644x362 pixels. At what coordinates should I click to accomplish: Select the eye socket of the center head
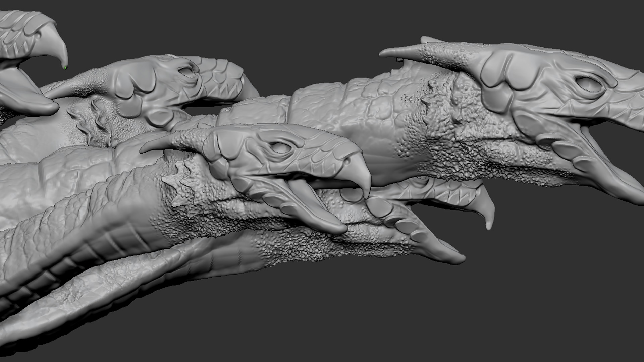point(279,148)
